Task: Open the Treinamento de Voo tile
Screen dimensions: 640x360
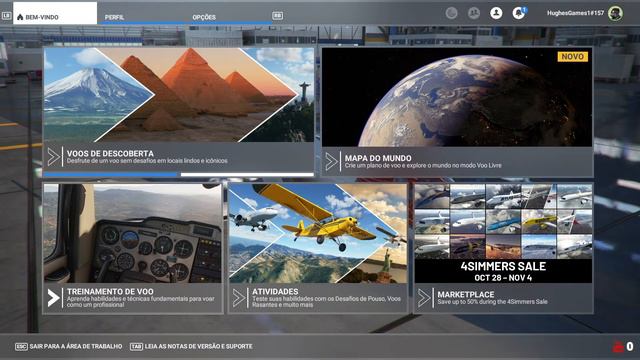Action: coord(133,248)
